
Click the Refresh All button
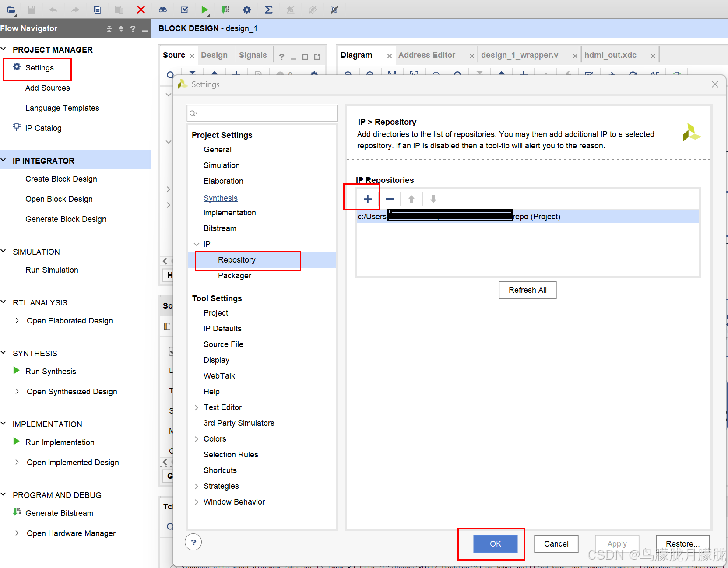[528, 290]
